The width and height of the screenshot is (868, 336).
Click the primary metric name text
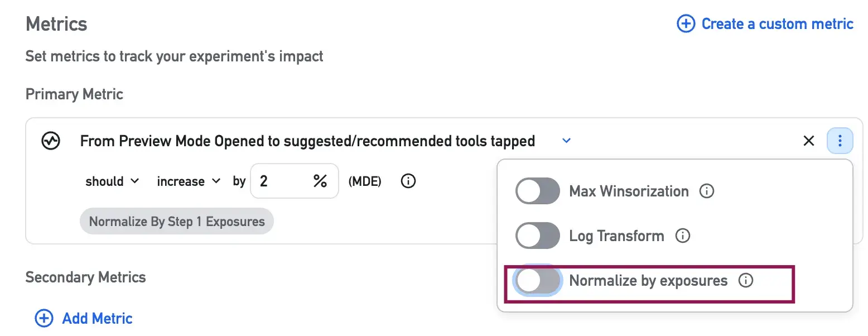(x=307, y=141)
